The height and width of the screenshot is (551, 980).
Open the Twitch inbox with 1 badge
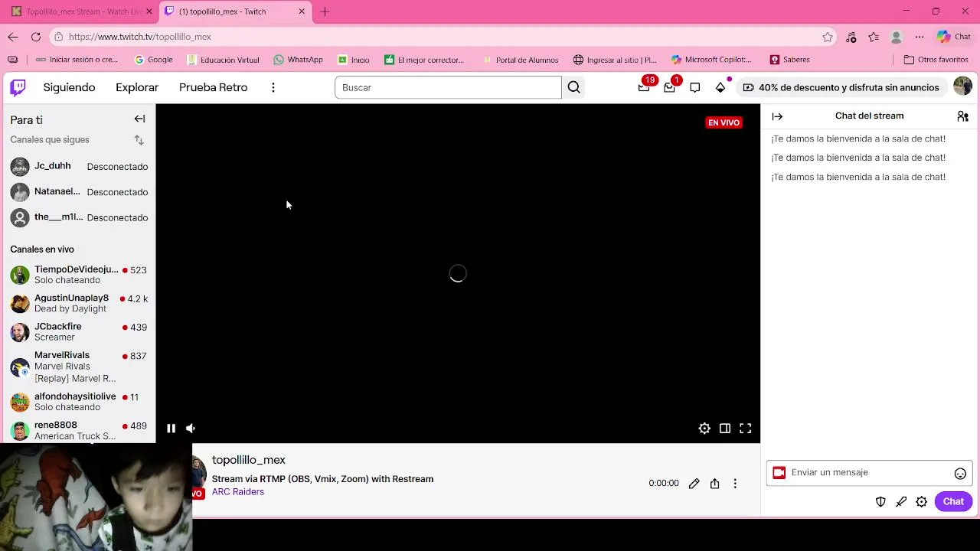[669, 87]
